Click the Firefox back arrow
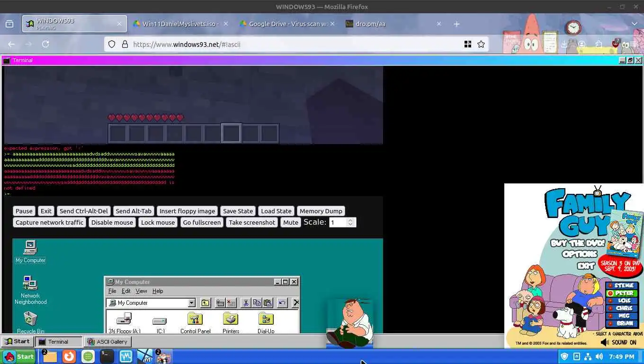644x364 pixels. [x=11, y=44]
